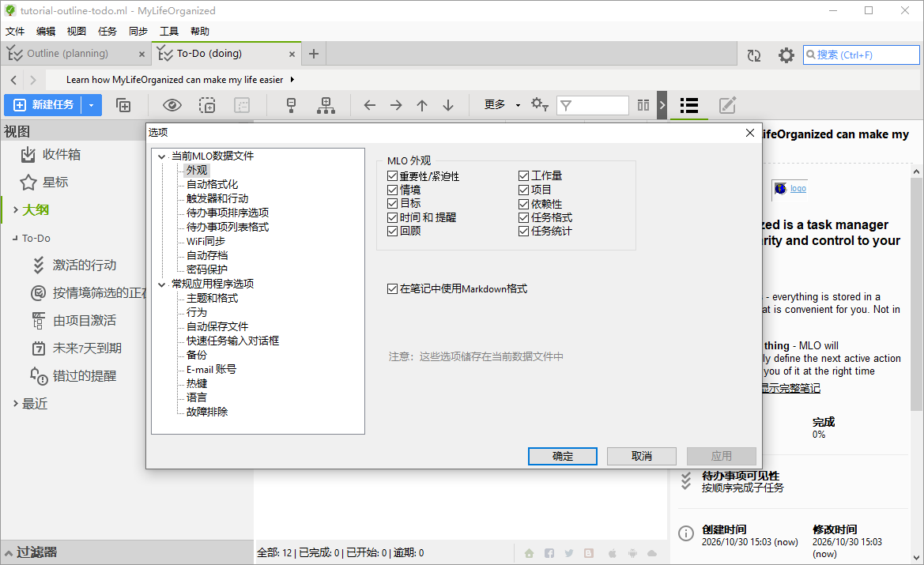Add a new tab with plus button
This screenshot has width=924, height=565.
314,54
